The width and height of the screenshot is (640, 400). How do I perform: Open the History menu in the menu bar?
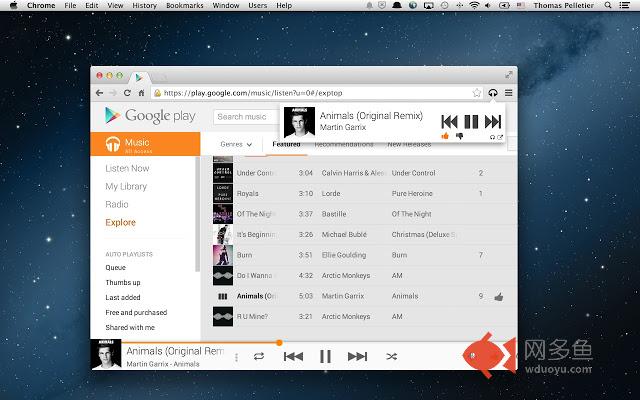coord(144,5)
